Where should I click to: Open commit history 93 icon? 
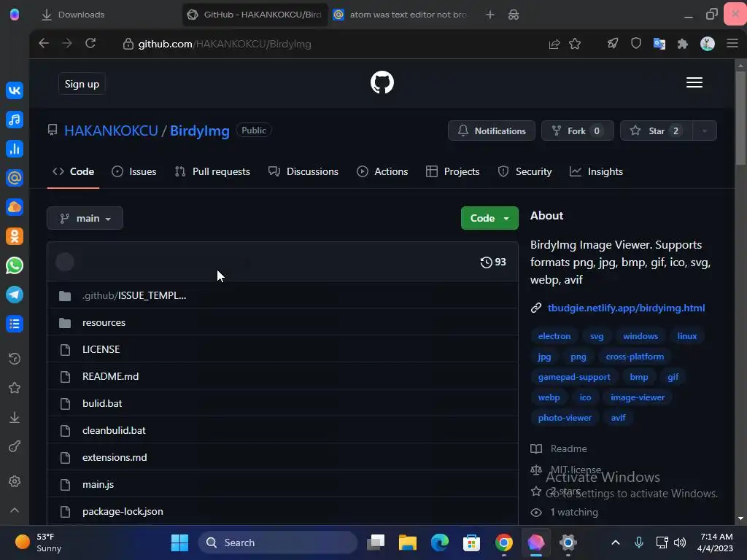493,262
